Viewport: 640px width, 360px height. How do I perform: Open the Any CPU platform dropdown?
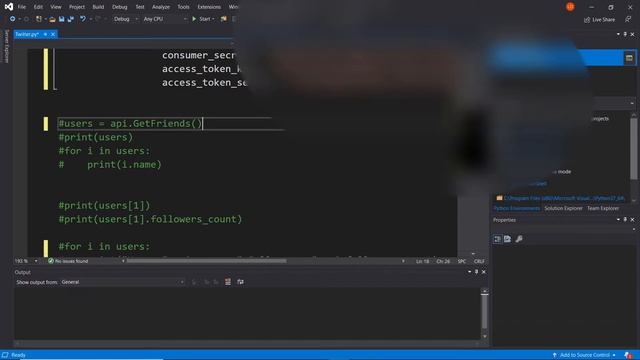(x=165, y=19)
